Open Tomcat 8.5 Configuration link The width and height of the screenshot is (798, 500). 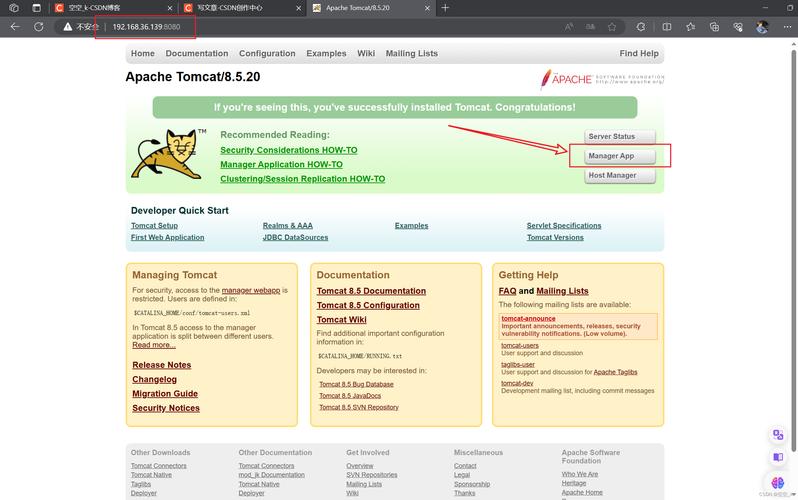[x=368, y=305]
